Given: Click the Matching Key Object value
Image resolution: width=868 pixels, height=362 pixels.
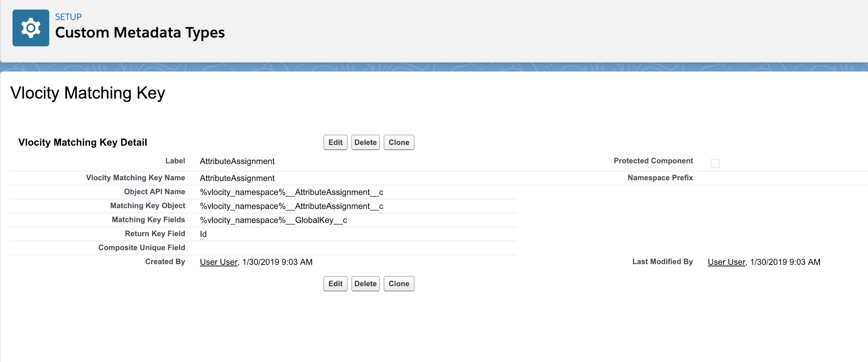Looking at the screenshot, I should click(291, 206).
